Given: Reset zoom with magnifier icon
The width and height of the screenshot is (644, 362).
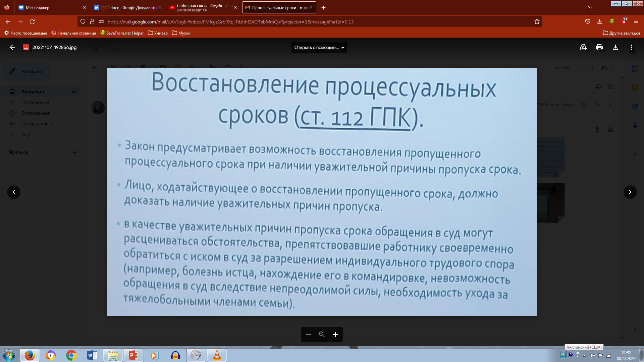Looking at the screenshot, I should click(x=322, y=335).
